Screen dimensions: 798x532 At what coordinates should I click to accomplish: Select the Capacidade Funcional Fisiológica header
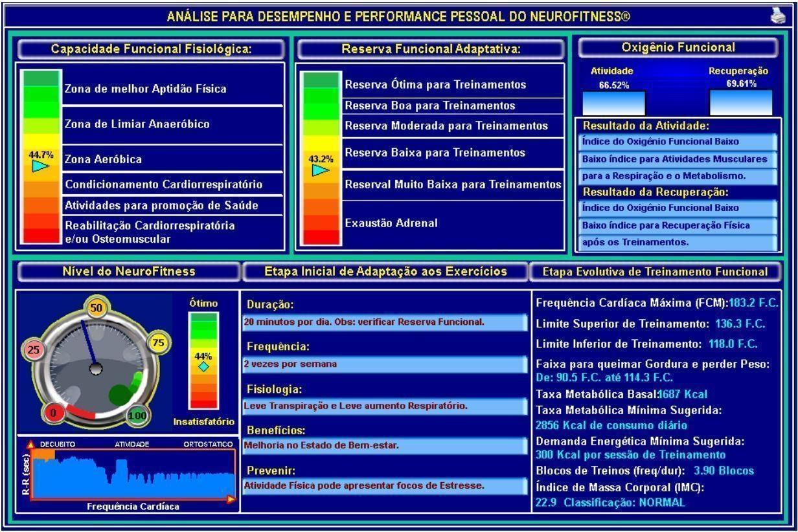151,49
